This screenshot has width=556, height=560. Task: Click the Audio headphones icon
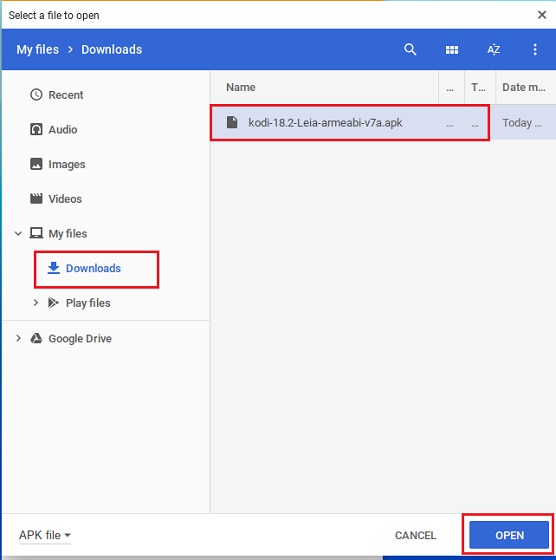click(x=36, y=129)
